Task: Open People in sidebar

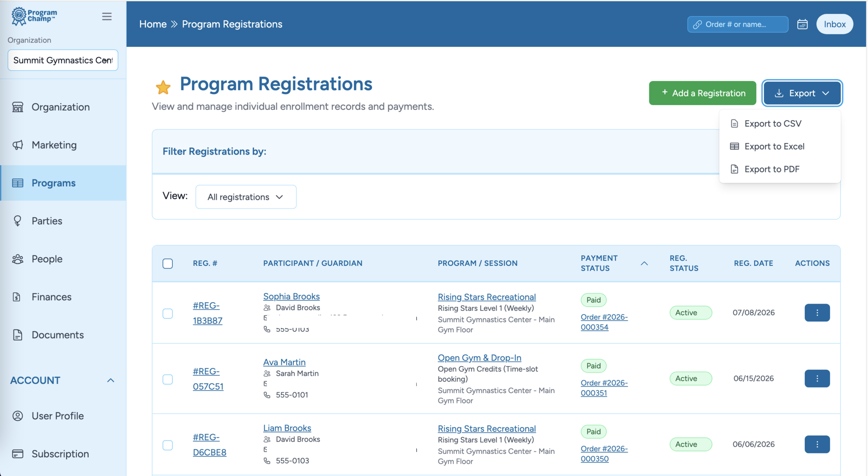Action: (63, 259)
